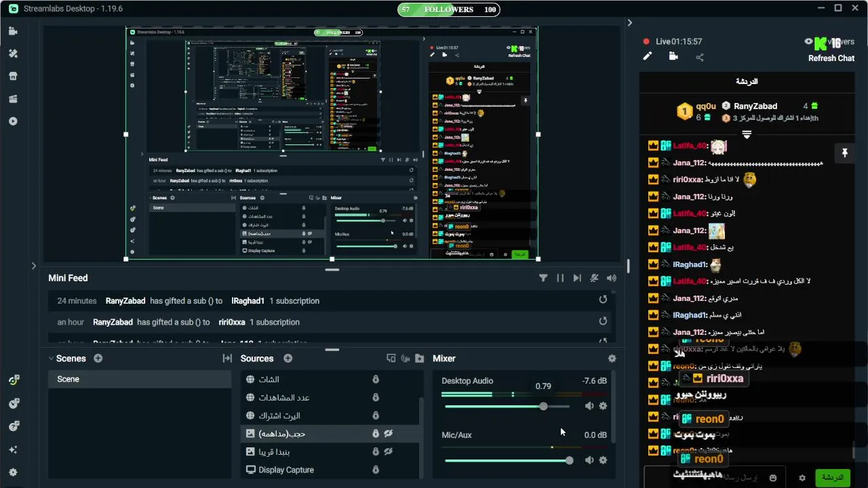868x488 pixels.
Task: Click the audio wave icon in Sources header
Action: [406, 358]
